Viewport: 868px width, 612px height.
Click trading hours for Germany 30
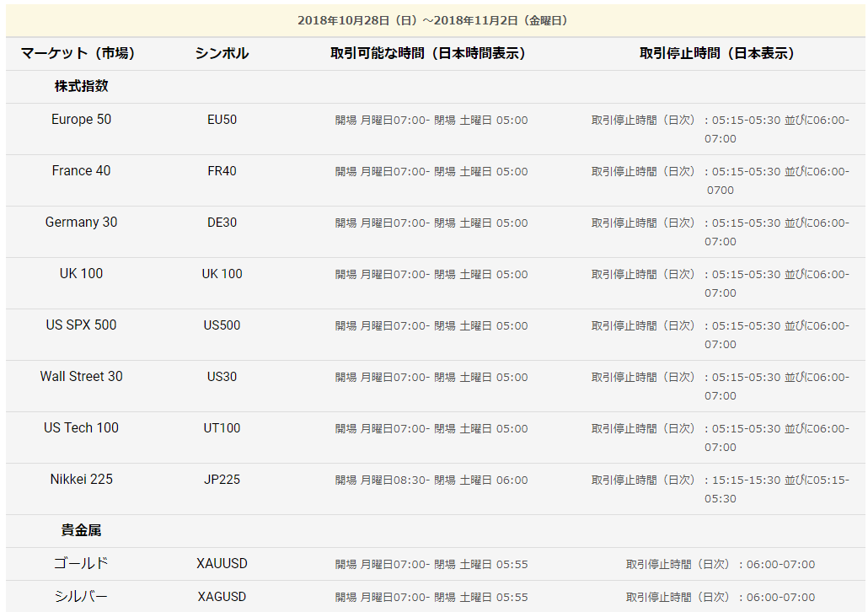coord(431,223)
